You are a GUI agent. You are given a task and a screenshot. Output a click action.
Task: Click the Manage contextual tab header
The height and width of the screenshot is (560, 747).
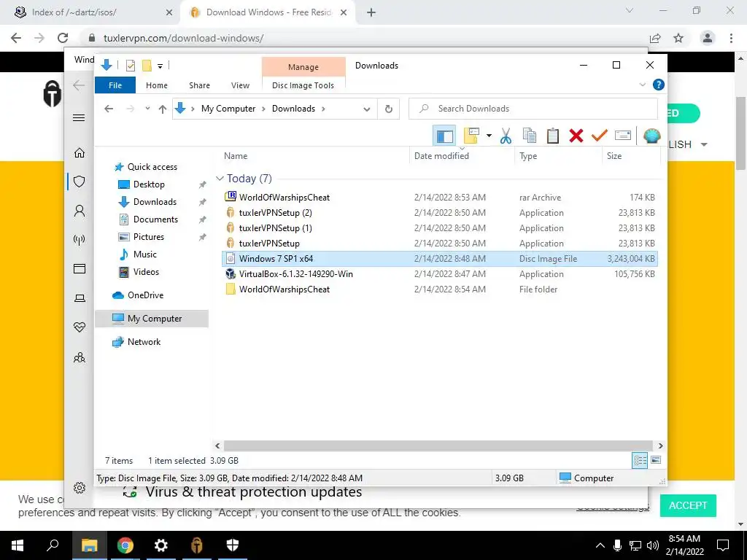click(x=303, y=67)
